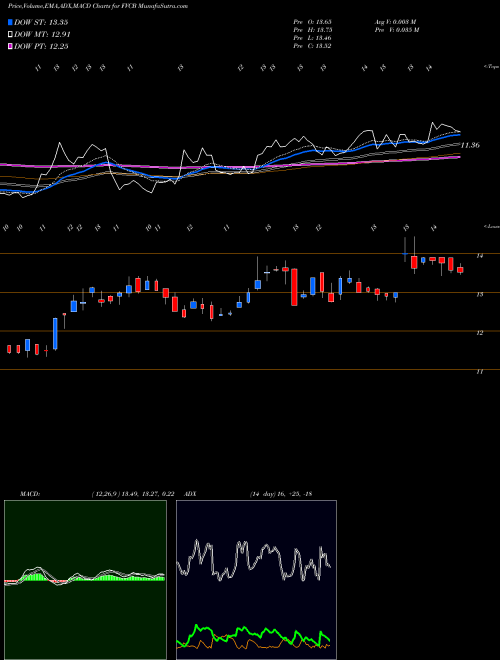The image size is (500, 660).
Task: Click the last red candlestick on the right
Action: click(460, 269)
